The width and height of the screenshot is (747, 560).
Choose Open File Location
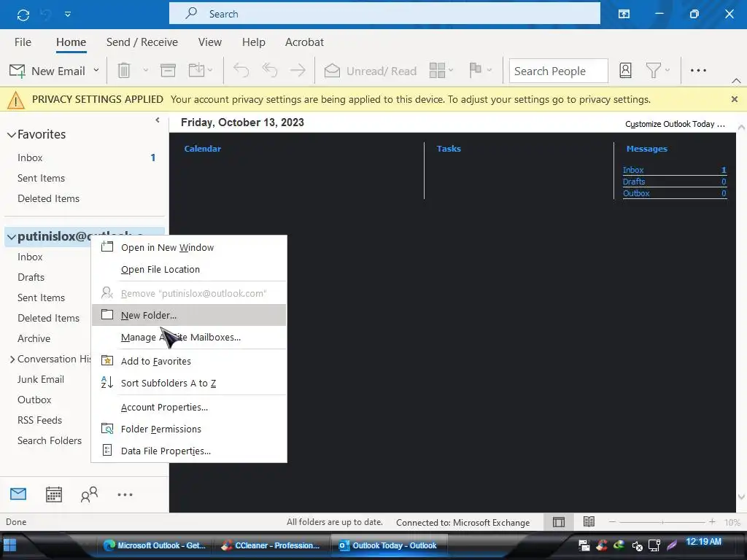[189, 270]
